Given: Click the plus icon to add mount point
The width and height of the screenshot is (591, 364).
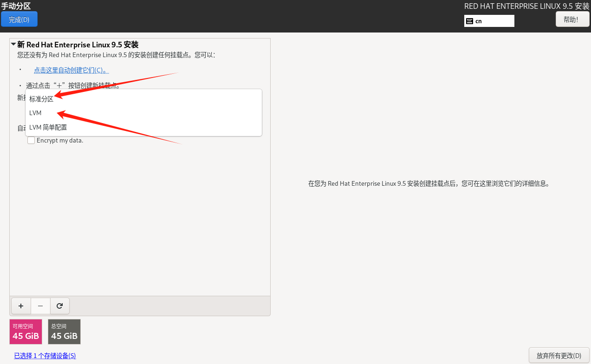Looking at the screenshot, I should point(21,306).
